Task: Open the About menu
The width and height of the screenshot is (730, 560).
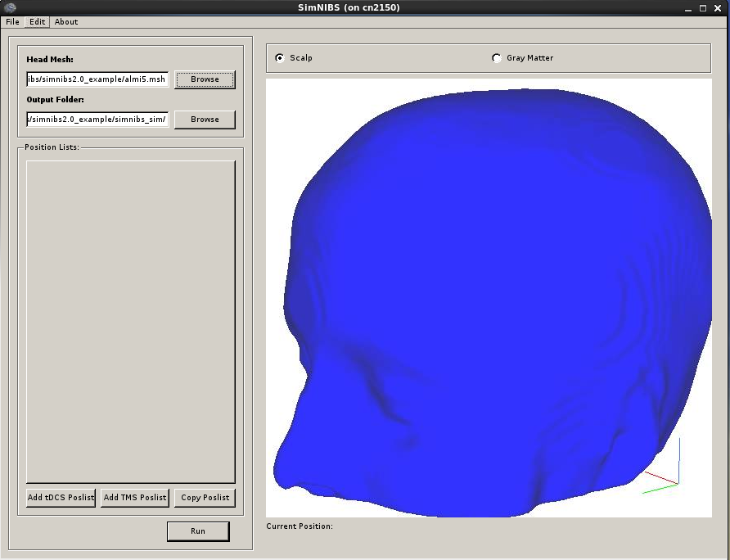Action: (66, 22)
